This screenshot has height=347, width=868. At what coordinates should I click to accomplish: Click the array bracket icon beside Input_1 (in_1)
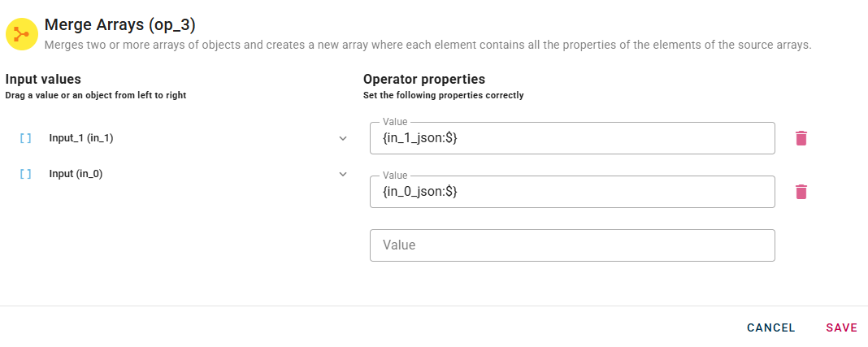[25, 138]
